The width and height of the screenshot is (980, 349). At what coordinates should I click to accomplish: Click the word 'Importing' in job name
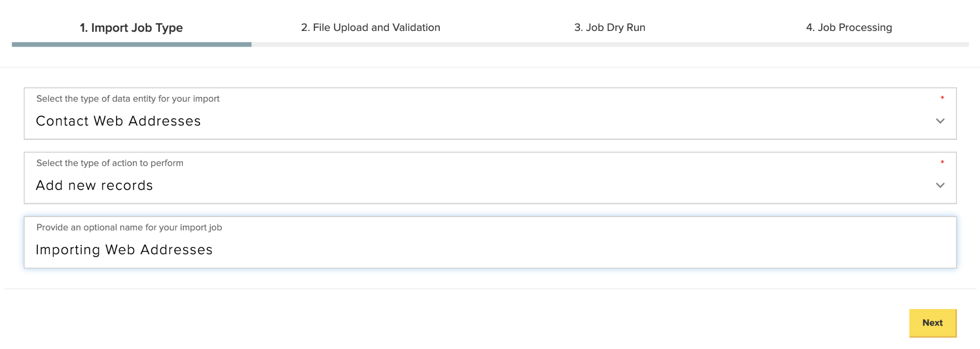tap(68, 250)
